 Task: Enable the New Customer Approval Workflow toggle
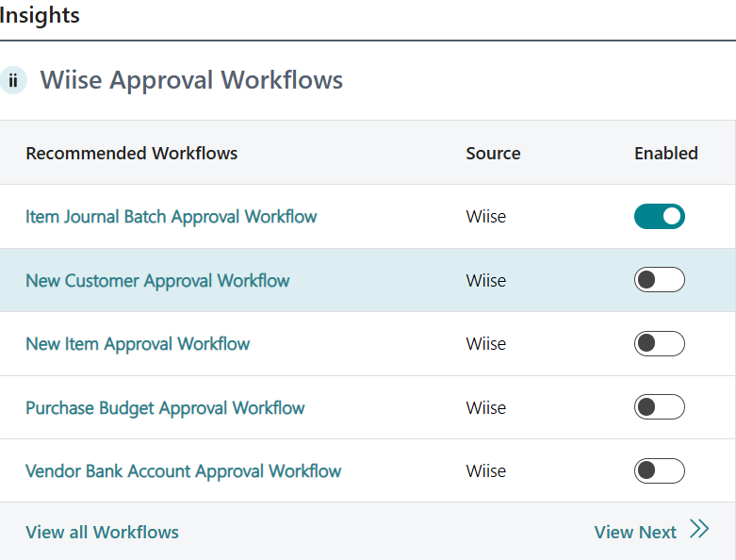click(659, 280)
